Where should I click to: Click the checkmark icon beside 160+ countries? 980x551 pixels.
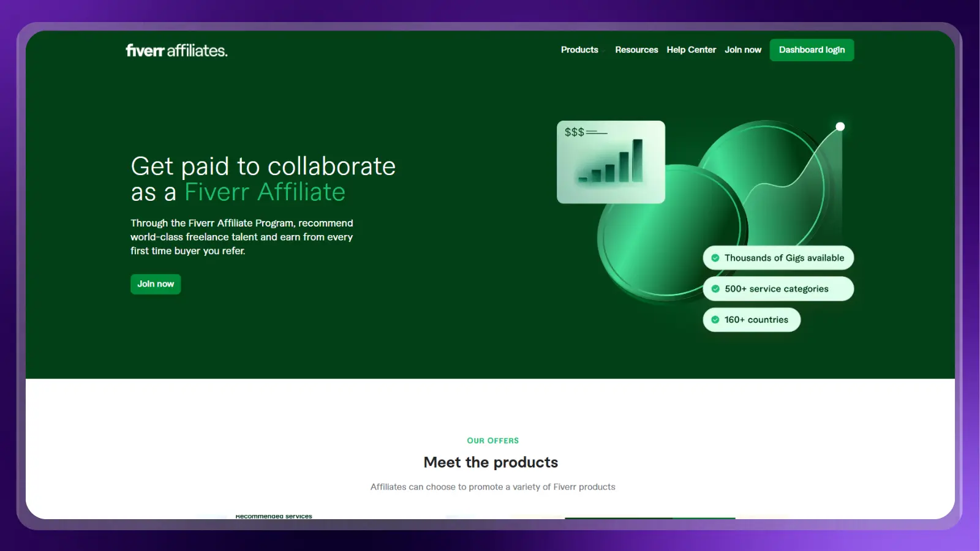(x=715, y=320)
